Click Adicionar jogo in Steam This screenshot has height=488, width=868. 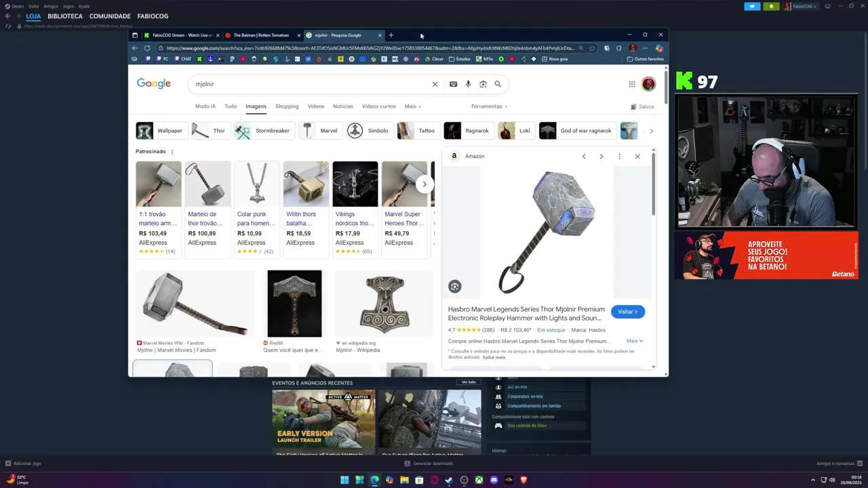click(24, 464)
